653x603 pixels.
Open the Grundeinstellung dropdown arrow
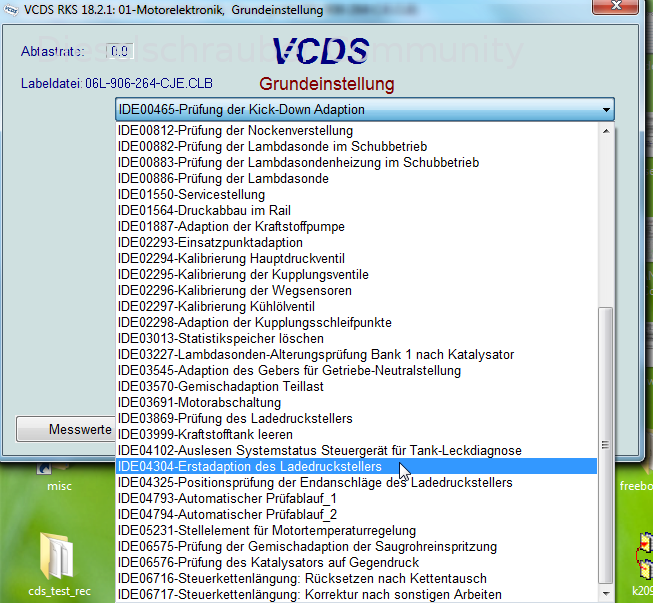point(606,110)
